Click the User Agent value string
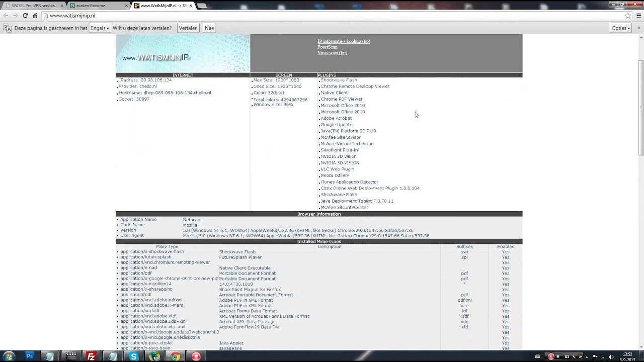 pyautogui.click(x=306, y=236)
